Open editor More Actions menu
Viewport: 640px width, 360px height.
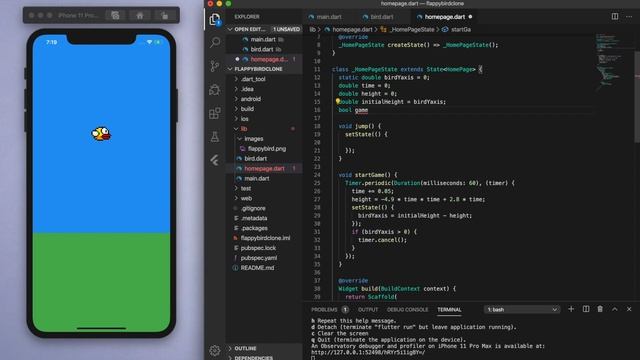tap(629, 16)
